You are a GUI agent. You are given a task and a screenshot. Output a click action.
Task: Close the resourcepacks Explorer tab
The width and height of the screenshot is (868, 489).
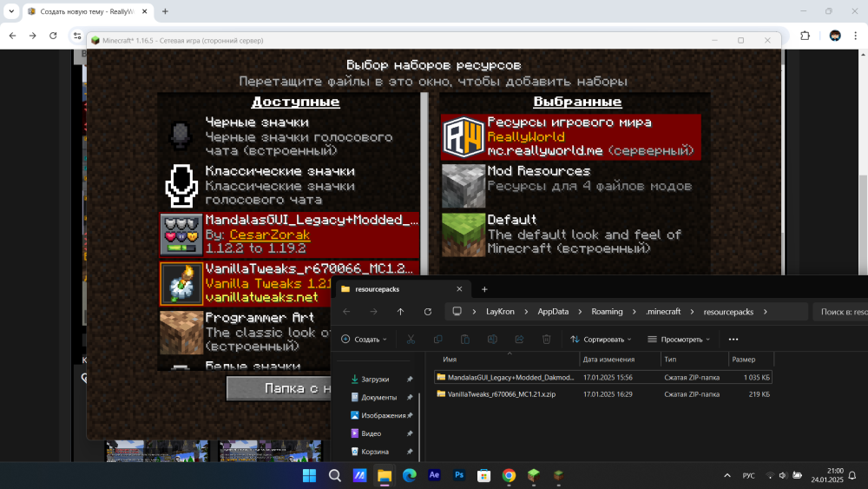tap(459, 289)
